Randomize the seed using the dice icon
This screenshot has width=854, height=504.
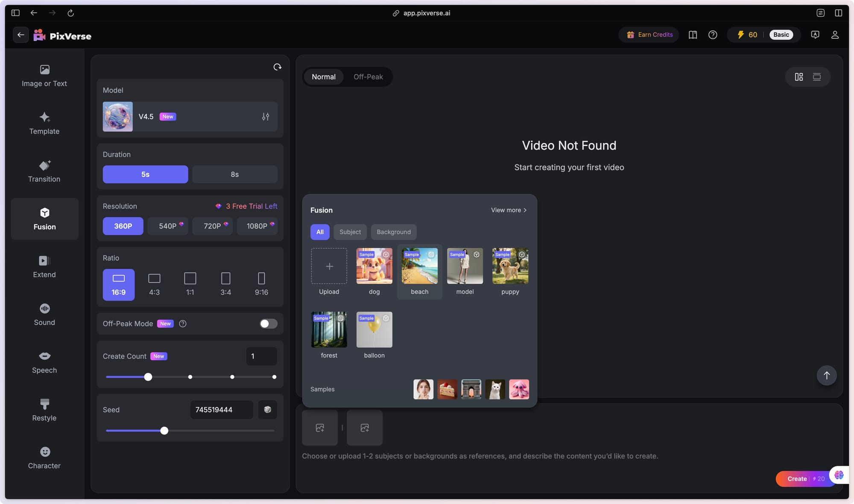click(268, 409)
